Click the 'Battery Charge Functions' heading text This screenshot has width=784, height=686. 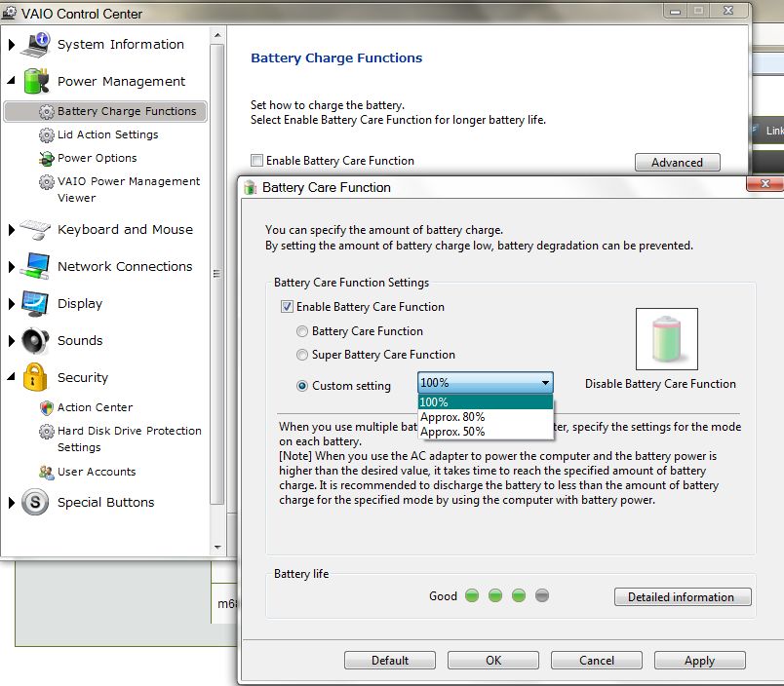[336, 57]
